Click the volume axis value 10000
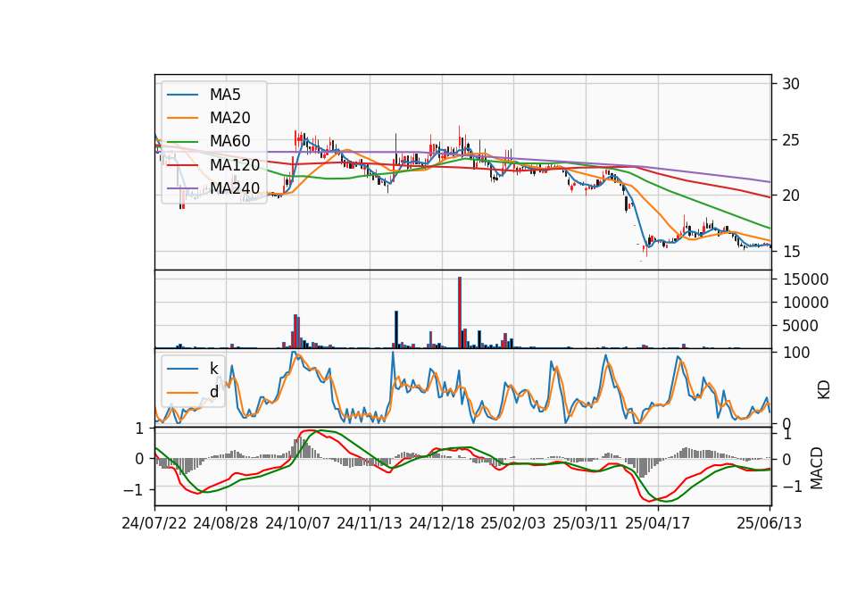This screenshot has width=857, height=616. (x=805, y=303)
